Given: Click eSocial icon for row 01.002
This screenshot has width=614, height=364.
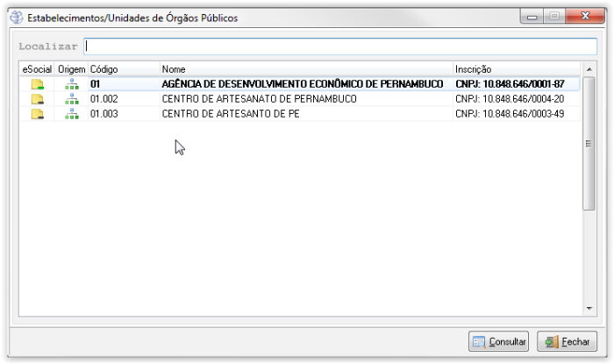Looking at the screenshot, I should (37, 99).
